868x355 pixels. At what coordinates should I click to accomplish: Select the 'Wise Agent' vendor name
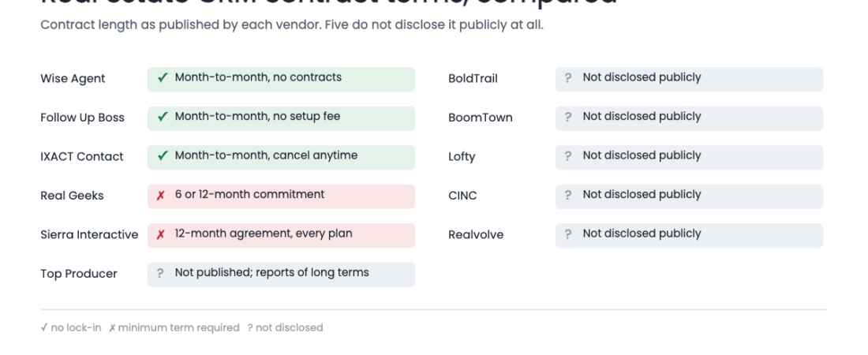point(73,79)
